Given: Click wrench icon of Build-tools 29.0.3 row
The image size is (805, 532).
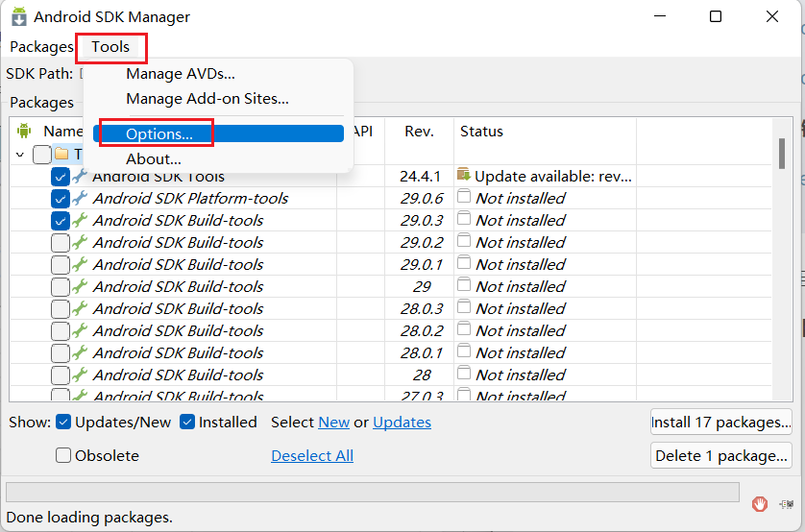Looking at the screenshot, I should [80, 220].
